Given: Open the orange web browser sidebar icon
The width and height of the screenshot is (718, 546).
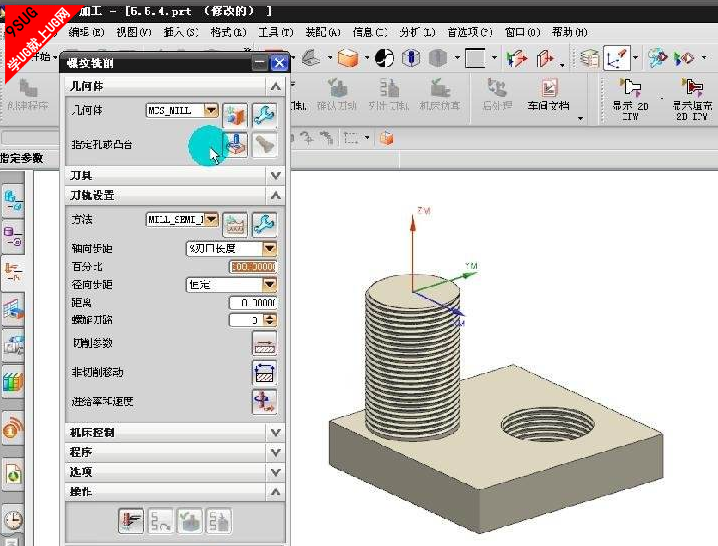Looking at the screenshot, I should [13, 429].
